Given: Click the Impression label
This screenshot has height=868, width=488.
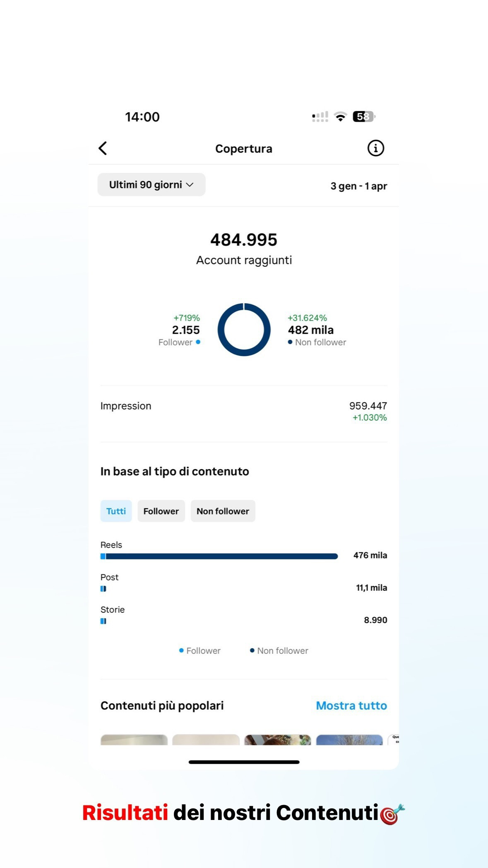Looking at the screenshot, I should pyautogui.click(x=126, y=406).
